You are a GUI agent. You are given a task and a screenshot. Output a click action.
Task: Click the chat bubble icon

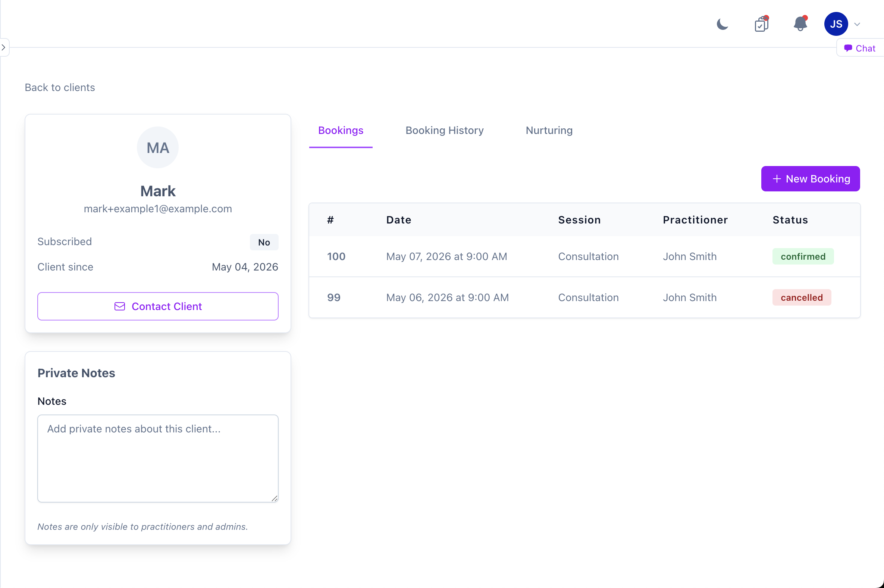(848, 48)
